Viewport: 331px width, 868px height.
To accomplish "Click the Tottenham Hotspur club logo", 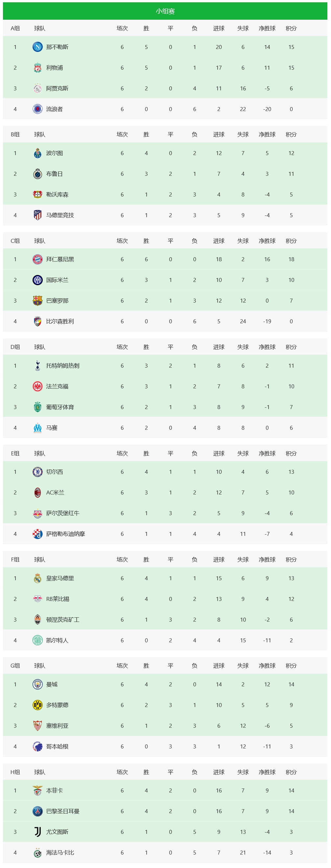I will click(x=37, y=366).
